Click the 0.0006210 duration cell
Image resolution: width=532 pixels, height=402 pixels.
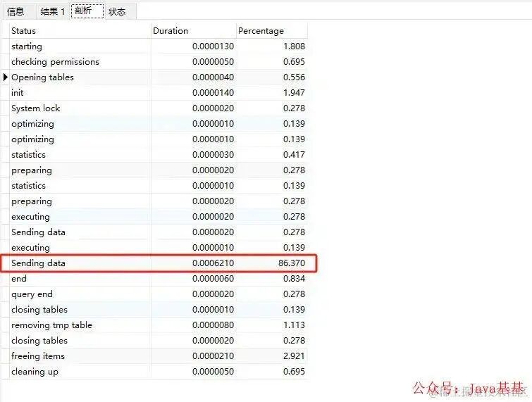tap(193, 263)
